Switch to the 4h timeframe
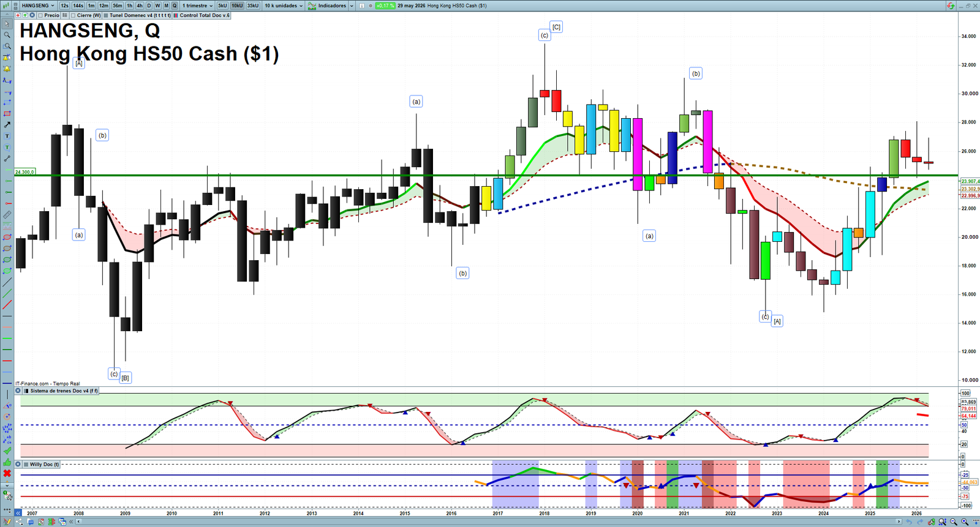980x527 pixels. click(140, 6)
